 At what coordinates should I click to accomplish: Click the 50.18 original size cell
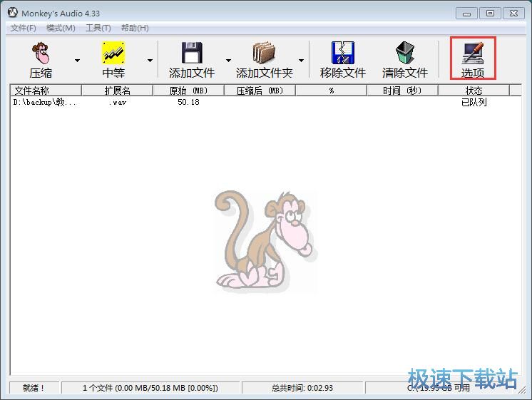(x=189, y=102)
